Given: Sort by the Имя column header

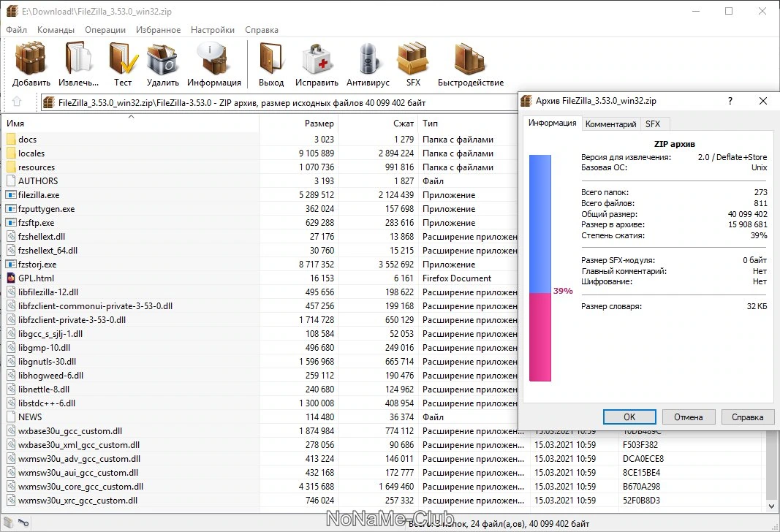Looking at the screenshot, I should (131, 123).
